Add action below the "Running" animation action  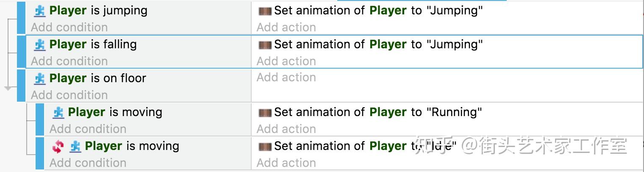[x=286, y=129]
